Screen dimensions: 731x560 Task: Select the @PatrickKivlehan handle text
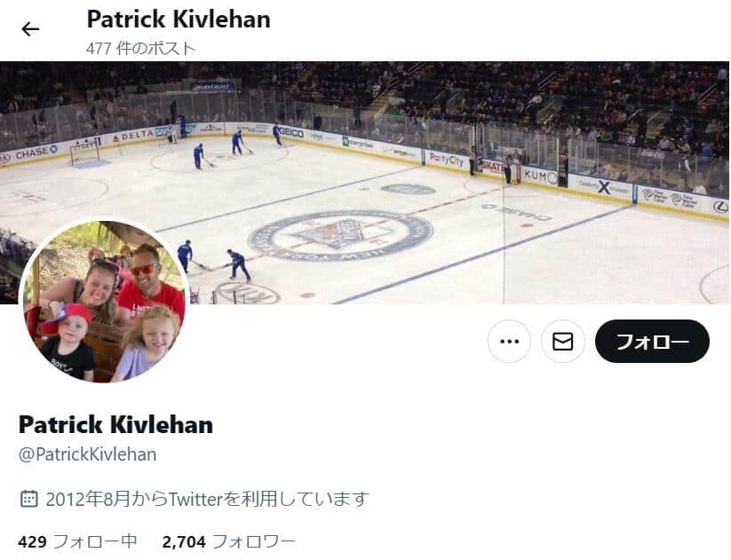(88, 454)
